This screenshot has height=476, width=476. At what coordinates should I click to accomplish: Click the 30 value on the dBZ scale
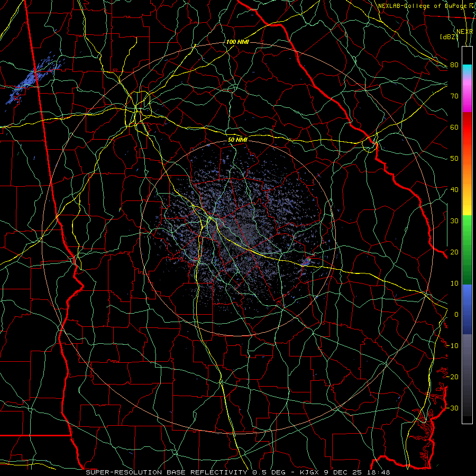(454, 221)
